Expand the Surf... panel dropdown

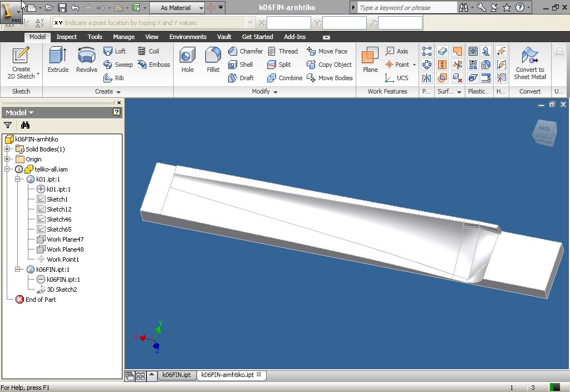(x=459, y=92)
